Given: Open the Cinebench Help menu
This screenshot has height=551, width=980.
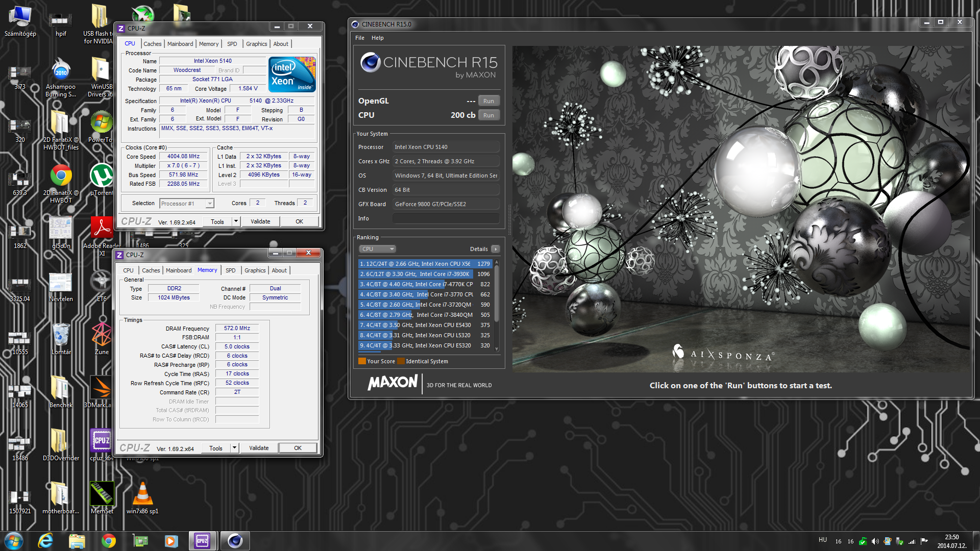Looking at the screenshot, I should pos(377,38).
